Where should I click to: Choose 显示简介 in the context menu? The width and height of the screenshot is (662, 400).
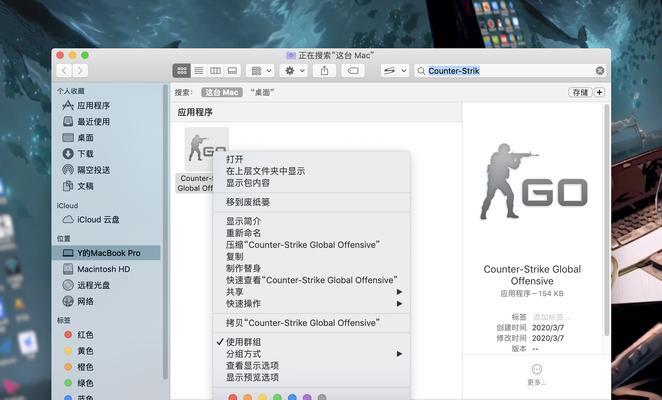click(312, 221)
